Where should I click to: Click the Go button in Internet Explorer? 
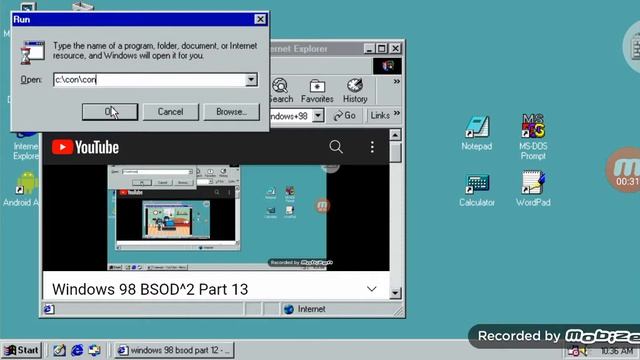coord(345,116)
